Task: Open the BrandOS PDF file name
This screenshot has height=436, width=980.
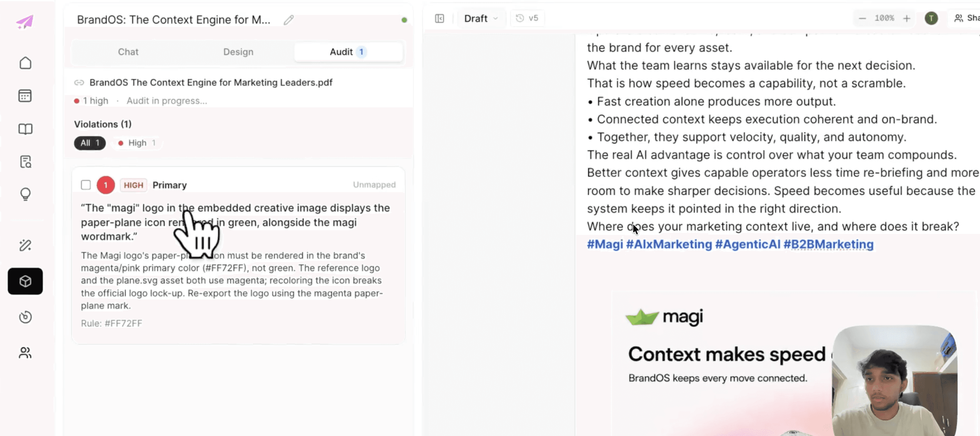Action: (211, 82)
